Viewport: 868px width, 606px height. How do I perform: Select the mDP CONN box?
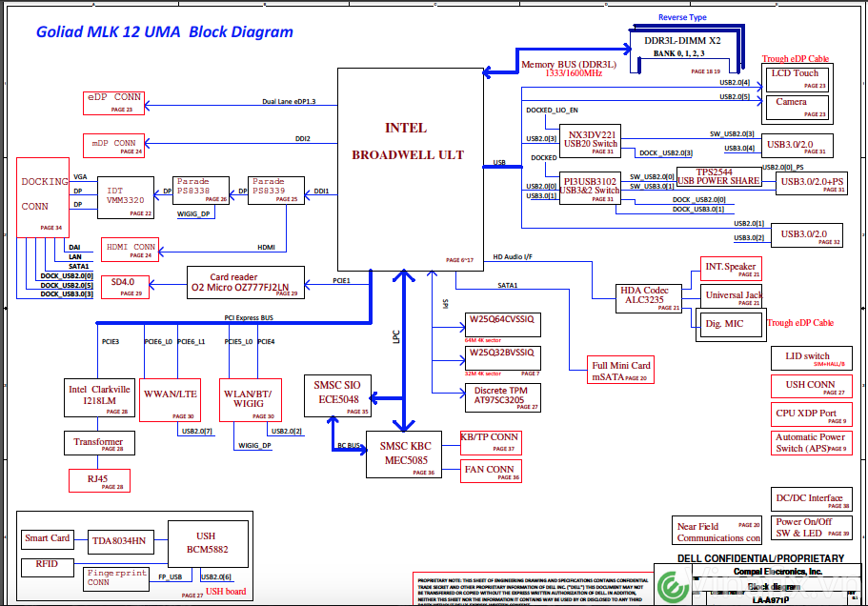pos(113,146)
